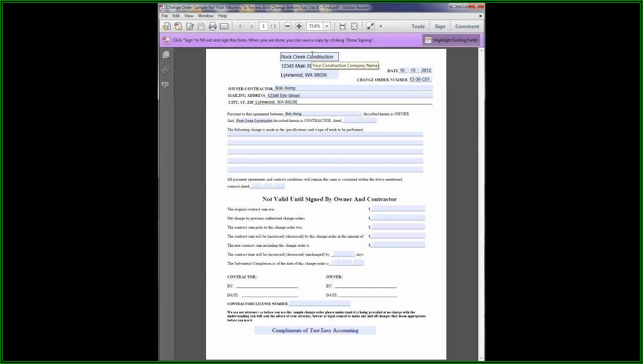This screenshot has width=643, height=364.
Task: Open the File menu
Action: (x=165, y=16)
